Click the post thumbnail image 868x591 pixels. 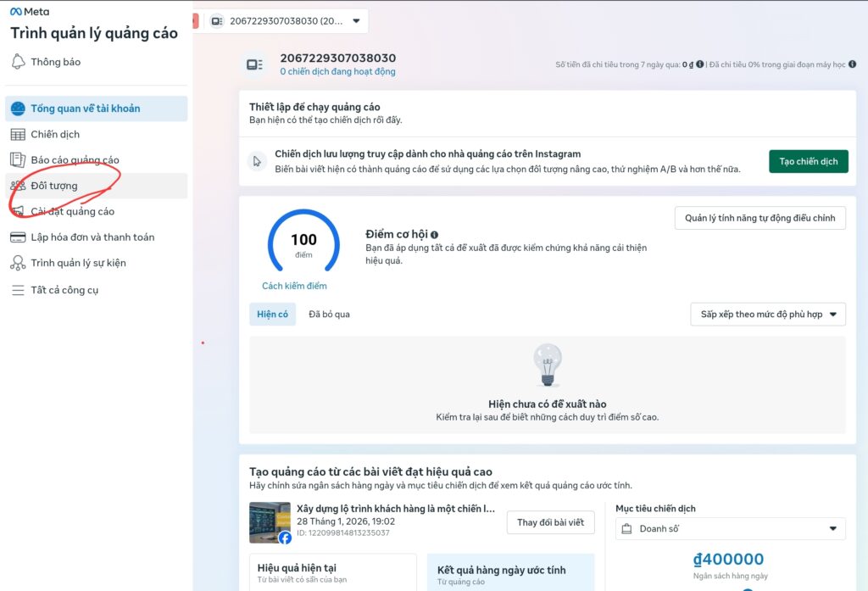coord(270,522)
